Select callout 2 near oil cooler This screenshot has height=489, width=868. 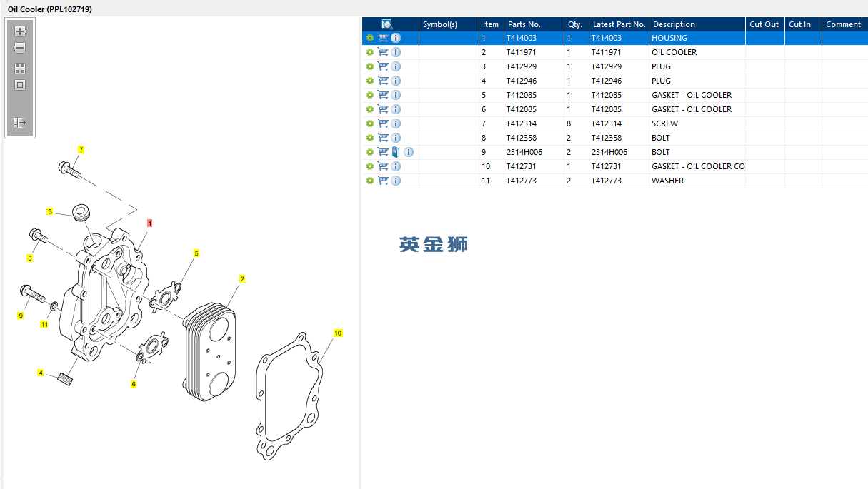pyautogui.click(x=242, y=279)
